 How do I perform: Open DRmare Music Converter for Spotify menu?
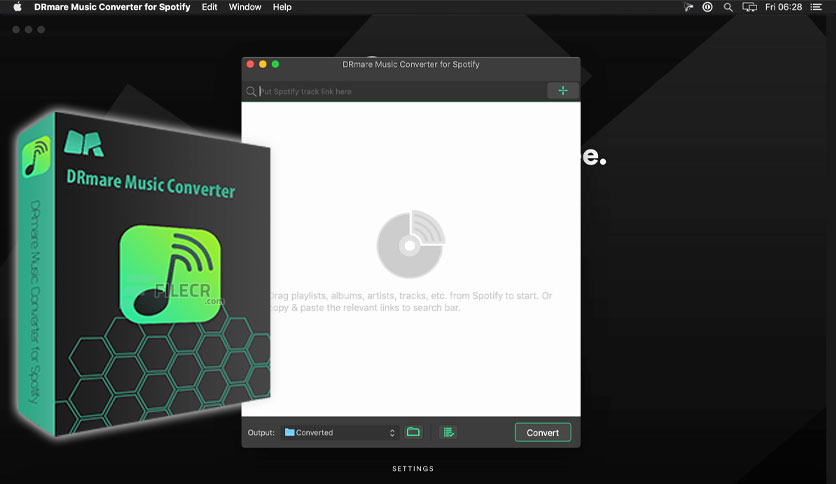(x=112, y=7)
